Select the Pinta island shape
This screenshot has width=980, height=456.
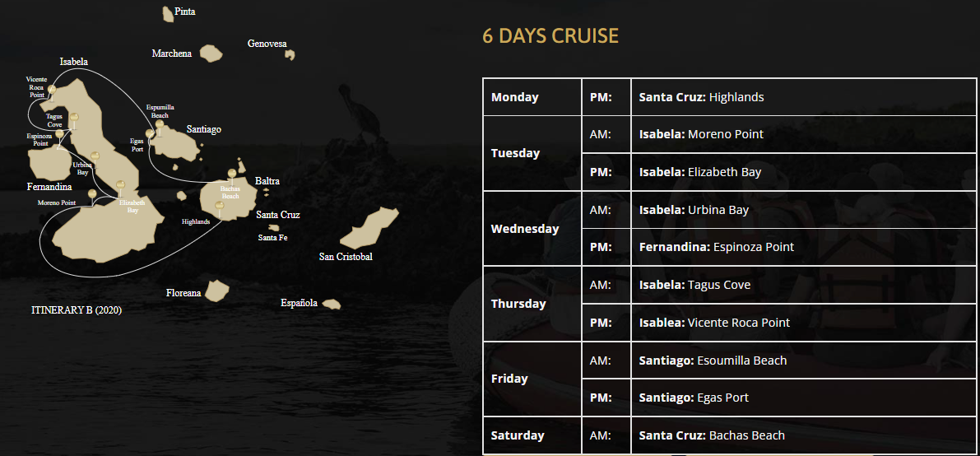point(168,14)
